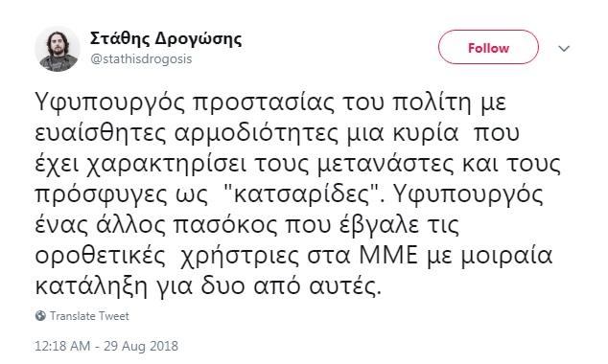
Task: Click the word ΜΜΕ in tweet
Action: (x=389, y=256)
